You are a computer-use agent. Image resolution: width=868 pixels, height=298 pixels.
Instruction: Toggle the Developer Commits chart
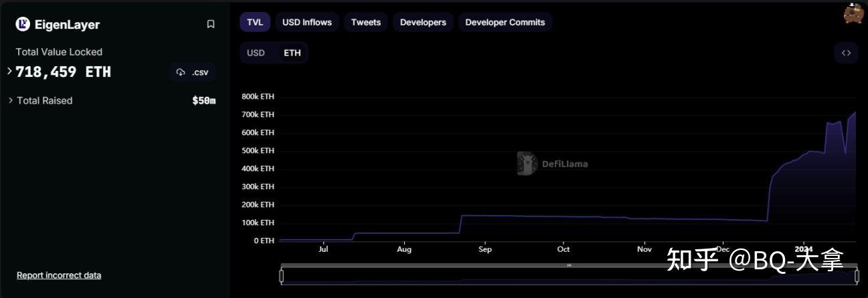pos(505,22)
